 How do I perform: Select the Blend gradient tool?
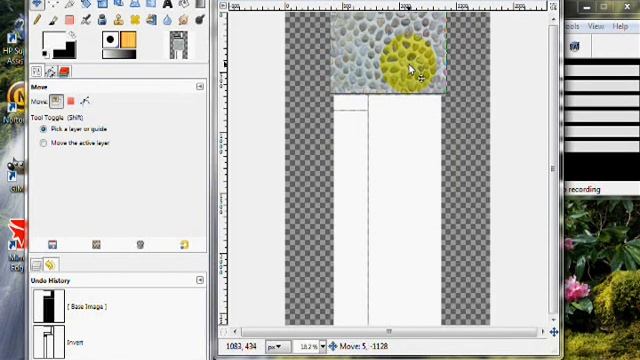pos(200,4)
